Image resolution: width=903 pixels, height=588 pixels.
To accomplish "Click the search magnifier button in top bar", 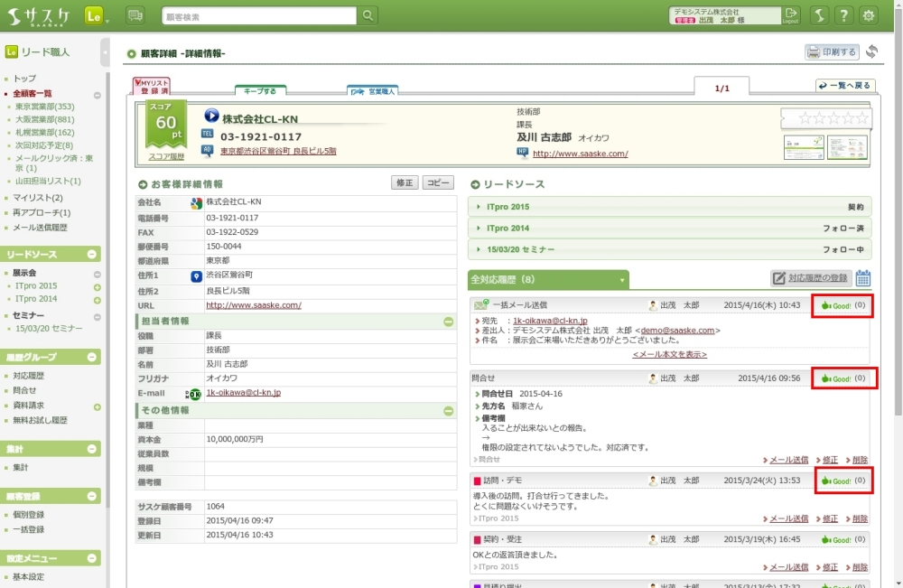I will point(368,15).
